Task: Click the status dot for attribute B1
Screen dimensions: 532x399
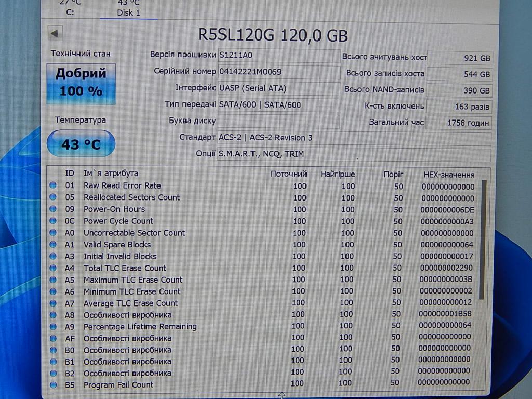Action: pyautogui.click(x=53, y=362)
